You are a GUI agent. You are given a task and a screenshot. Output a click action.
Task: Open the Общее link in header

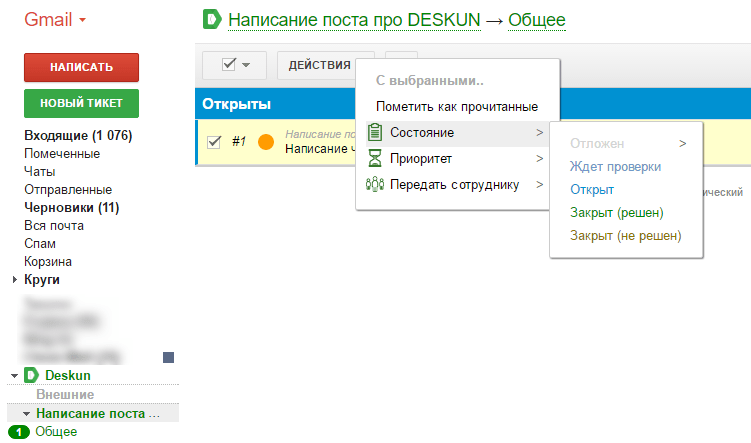(x=536, y=19)
